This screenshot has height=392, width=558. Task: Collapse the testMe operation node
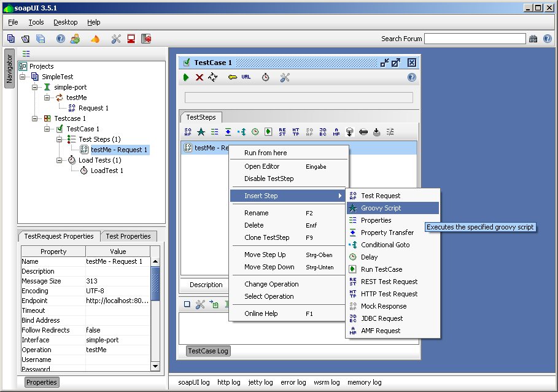tap(47, 98)
